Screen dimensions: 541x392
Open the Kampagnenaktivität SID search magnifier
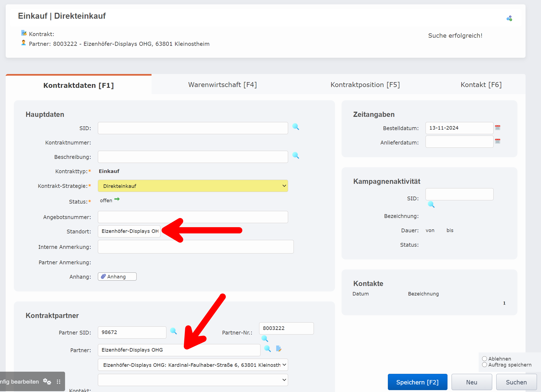click(x=431, y=205)
